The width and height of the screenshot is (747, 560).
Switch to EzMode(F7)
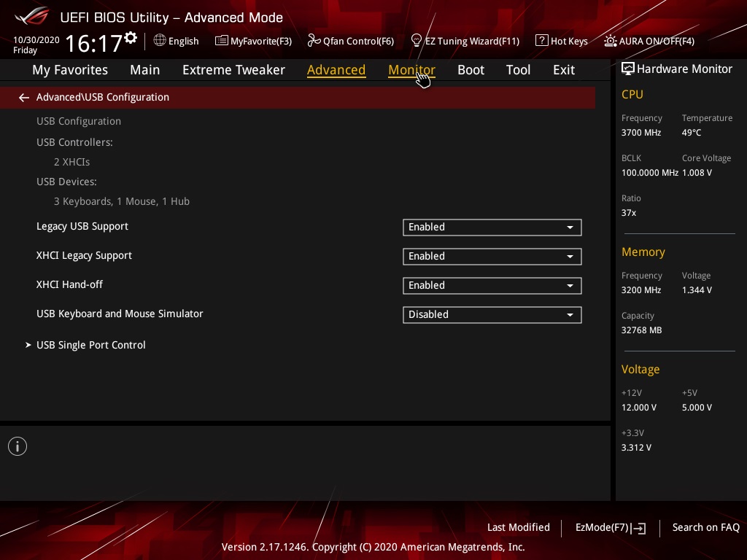(x=610, y=527)
